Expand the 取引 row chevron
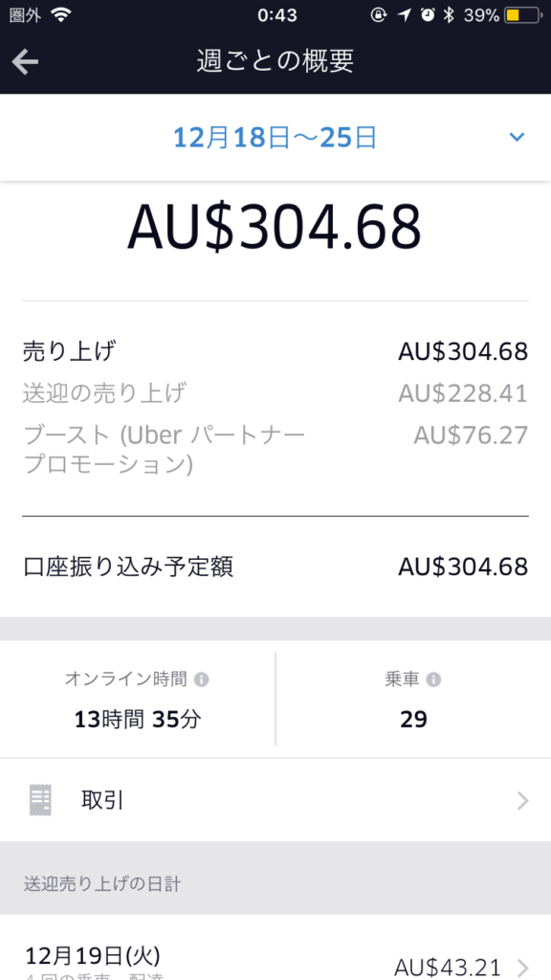The width and height of the screenshot is (551, 980). pyautogui.click(x=523, y=801)
